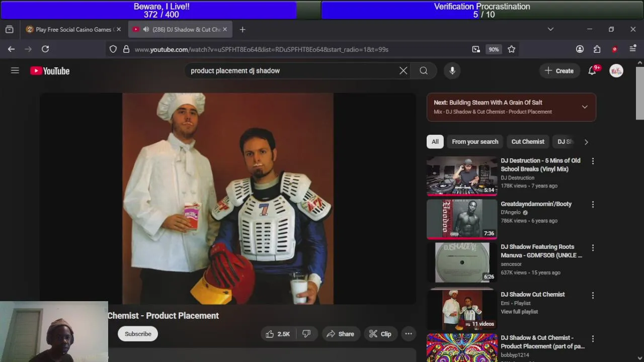Open the Firefox account icon
Viewport: 644px width, 362px height.
coord(580,49)
